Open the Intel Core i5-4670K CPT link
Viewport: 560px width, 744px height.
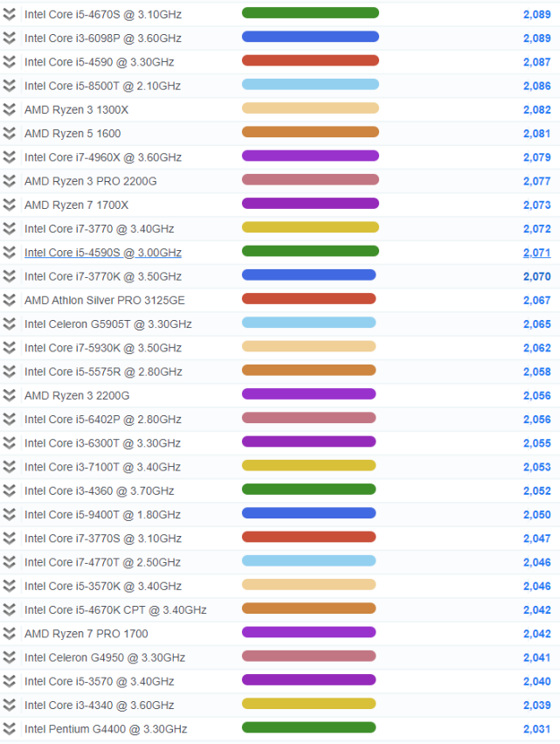click(x=115, y=609)
